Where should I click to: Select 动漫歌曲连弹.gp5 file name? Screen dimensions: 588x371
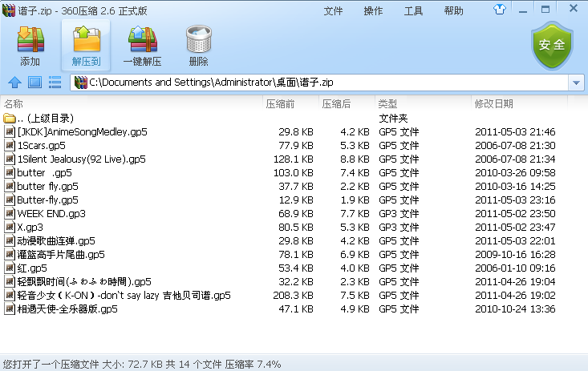[56, 241]
